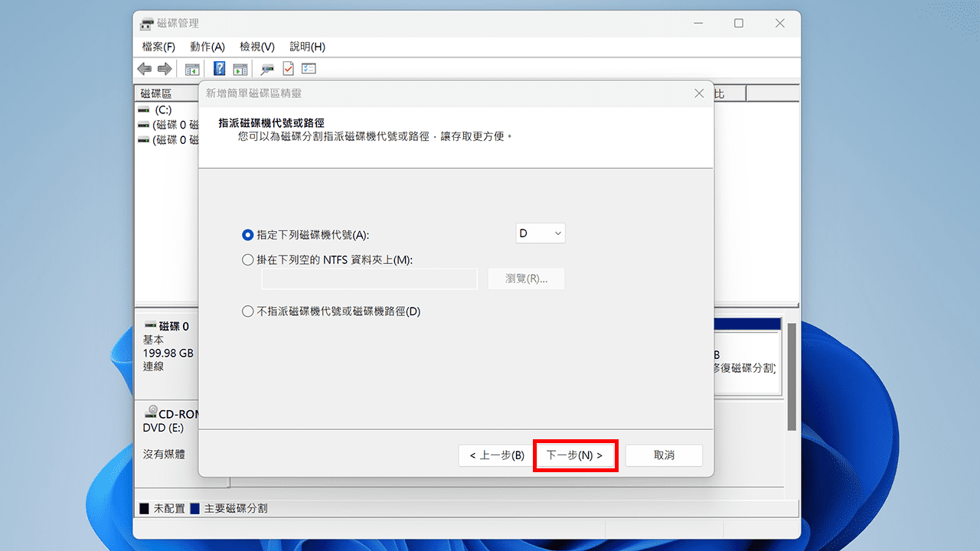Click the blue checklist toolbar icon
The height and width of the screenshot is (551, 980).
pyautogui.click(x=308, y=69)
